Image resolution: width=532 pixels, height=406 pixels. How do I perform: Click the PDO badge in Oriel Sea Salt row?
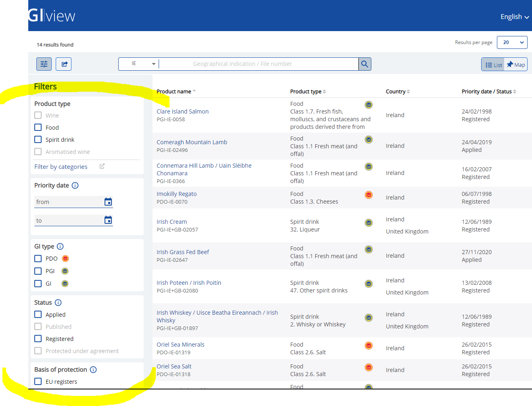click(x=369, y=368)
